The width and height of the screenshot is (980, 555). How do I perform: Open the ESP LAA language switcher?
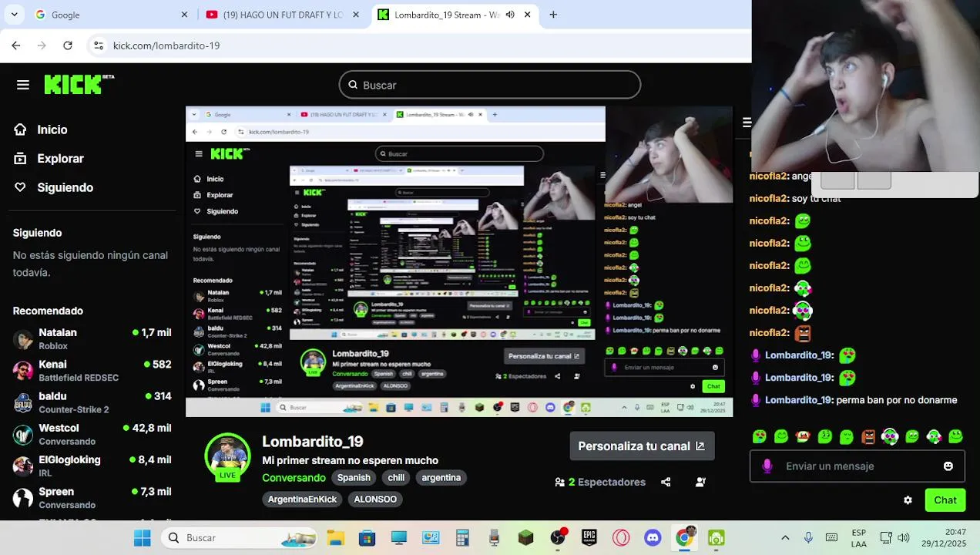pos(858,538)
